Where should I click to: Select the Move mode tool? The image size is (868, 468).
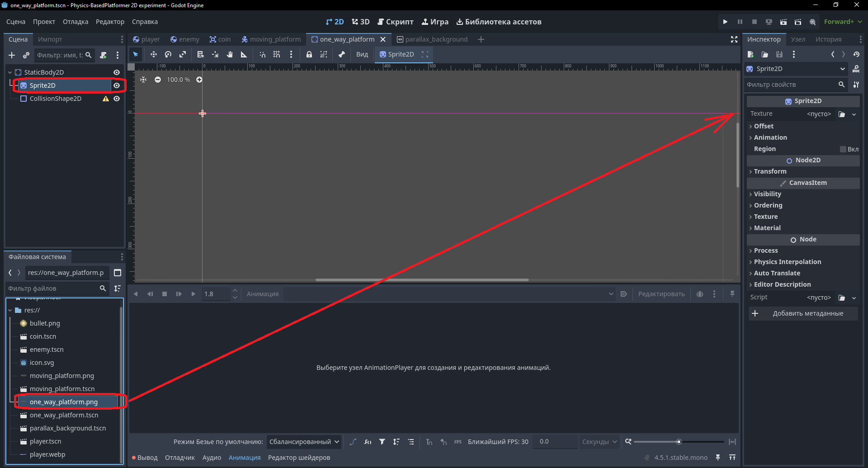click(154, 54)
